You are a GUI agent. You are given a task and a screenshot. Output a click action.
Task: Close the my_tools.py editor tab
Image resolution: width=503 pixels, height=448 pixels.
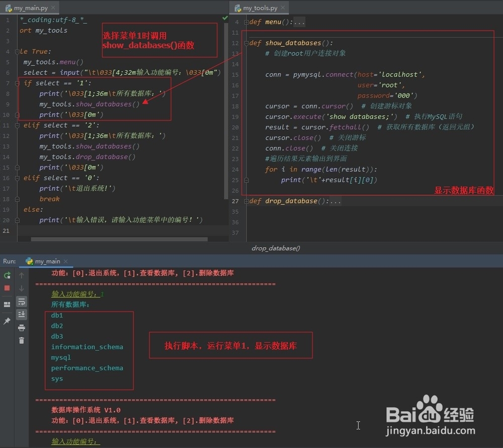click(x=283, y=8)
